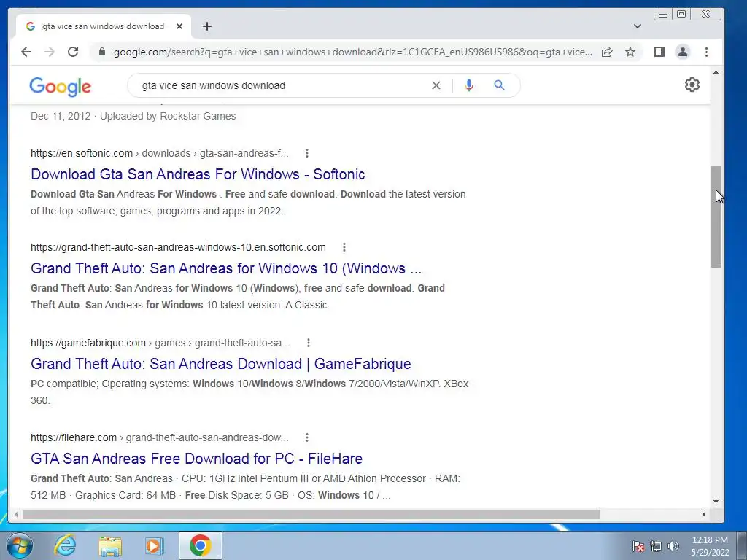Viewport: 747px width, 560px height.
Task: Open Action Center flag in system tray
Action: coord(638,546)
